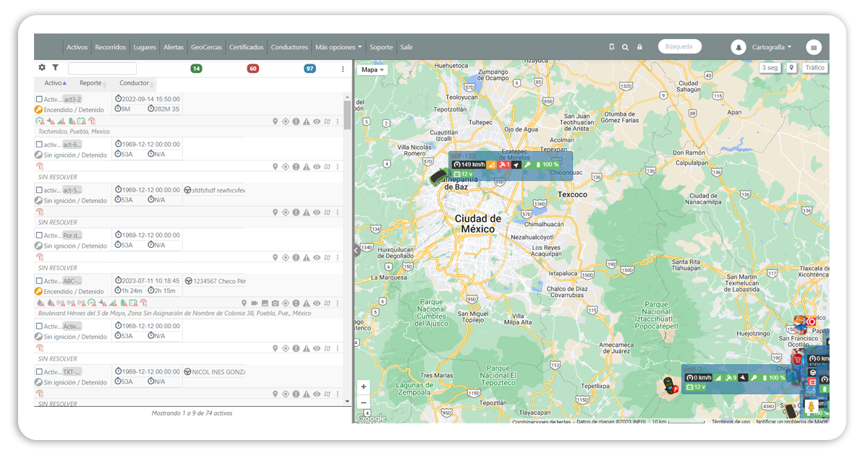Click the location pin icon on the act3-2 row
868x461 pixels.
[x=276, y=121]
